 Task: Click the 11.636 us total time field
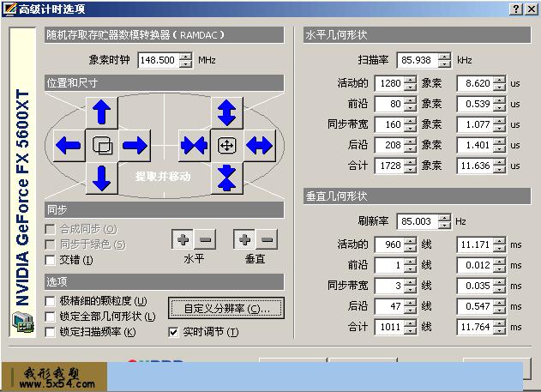pyautogui.click(x=476, y=166)
